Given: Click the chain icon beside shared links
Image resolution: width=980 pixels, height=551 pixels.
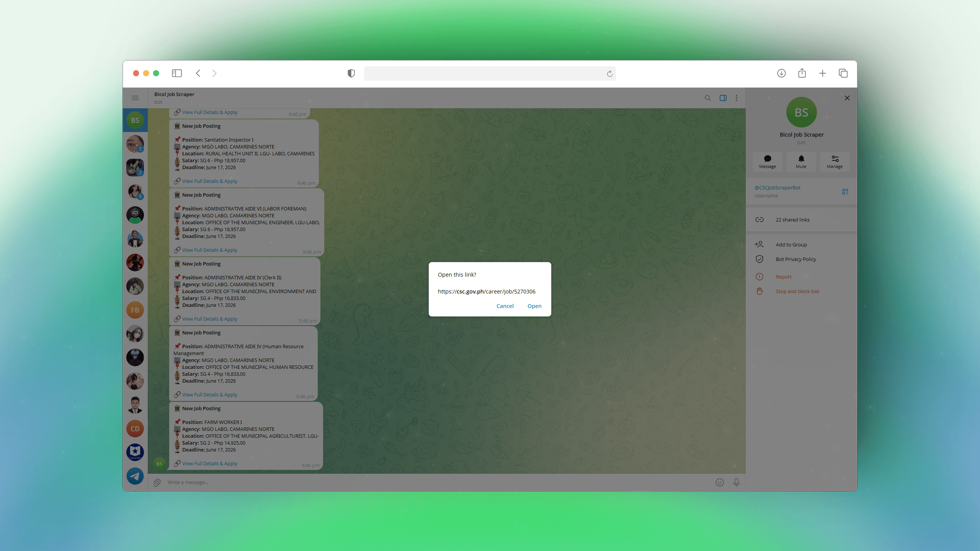Looking at the screenshot, I should click(x=759, y=220).
